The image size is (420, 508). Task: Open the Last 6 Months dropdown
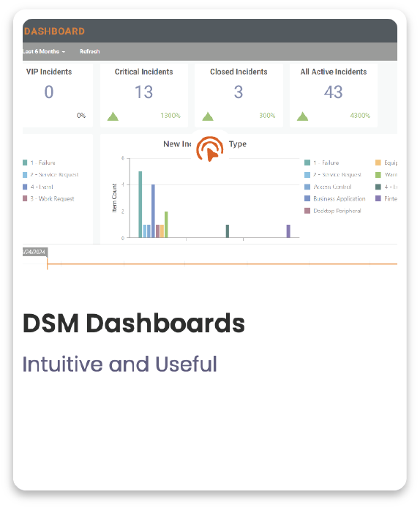(44, 51)
